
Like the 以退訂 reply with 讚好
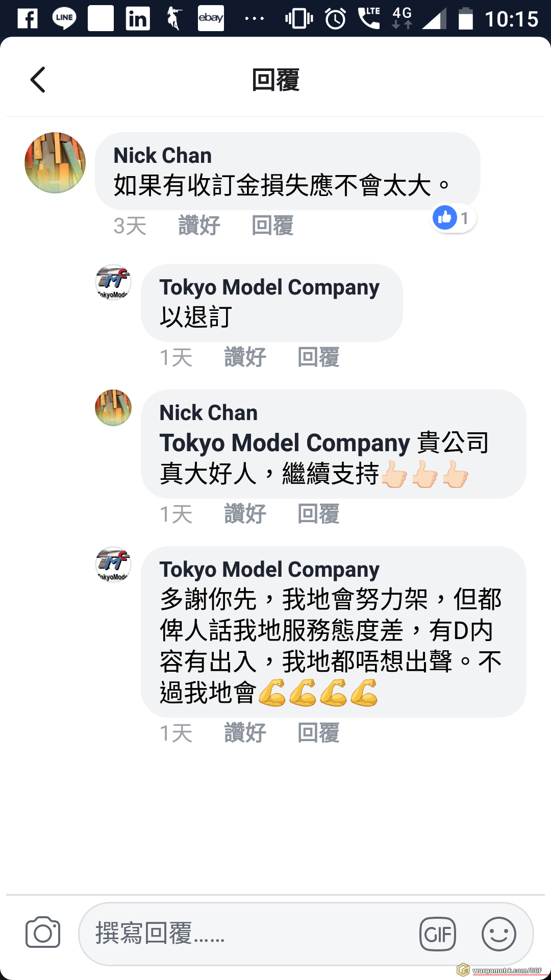(x=245, y=357)
